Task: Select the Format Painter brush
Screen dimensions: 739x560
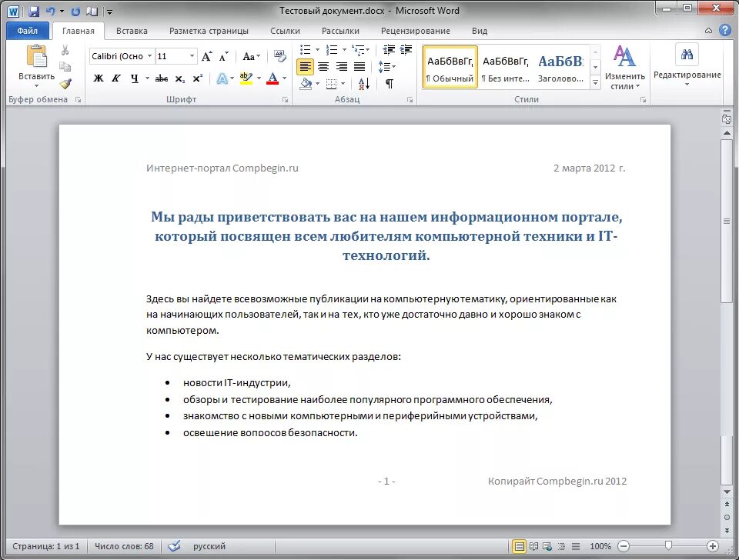Action: [65, 83]
